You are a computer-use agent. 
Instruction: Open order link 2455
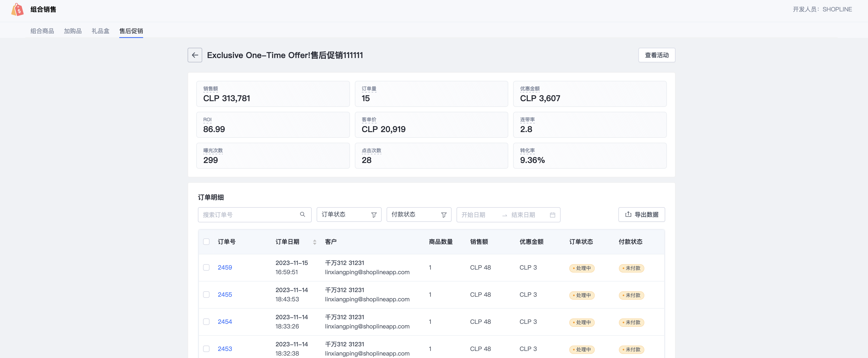point(225,294)
